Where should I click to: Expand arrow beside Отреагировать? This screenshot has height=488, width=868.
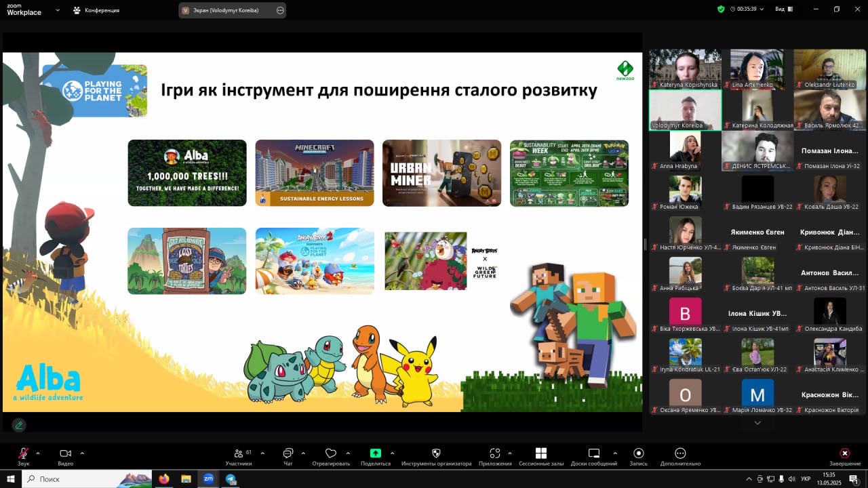tap(348, 453)
